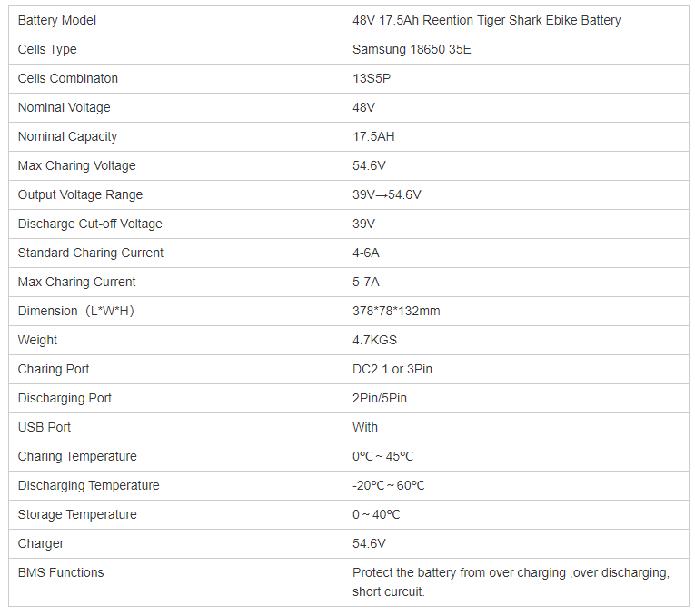Click the DC2.1 or 3Pin port value
Screen dimensions: 695x616
pos(392,369)
